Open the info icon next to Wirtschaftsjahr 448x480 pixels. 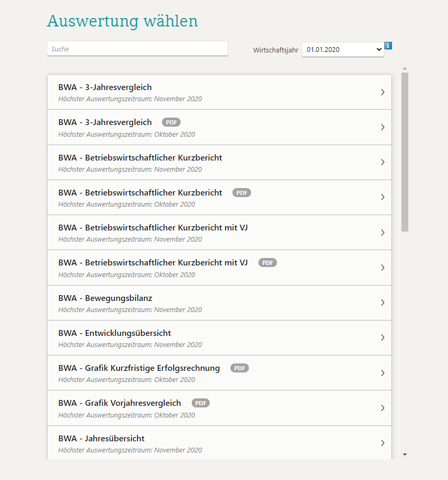pyautogui.click(x=388, y=46)
